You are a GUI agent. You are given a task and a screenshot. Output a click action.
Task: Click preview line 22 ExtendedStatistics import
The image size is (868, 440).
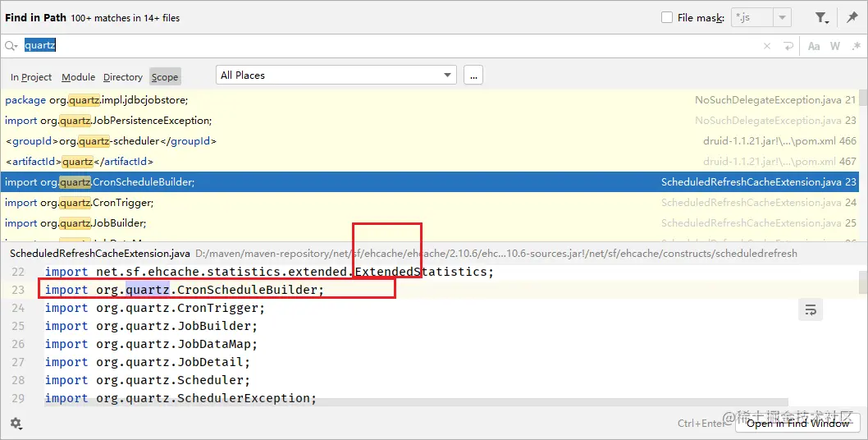(269, 272)
